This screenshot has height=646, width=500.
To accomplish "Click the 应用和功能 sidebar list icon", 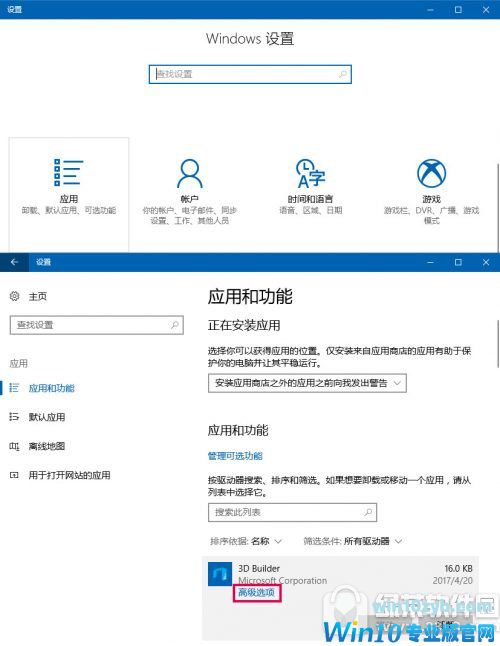I will (x=14, y=388).
